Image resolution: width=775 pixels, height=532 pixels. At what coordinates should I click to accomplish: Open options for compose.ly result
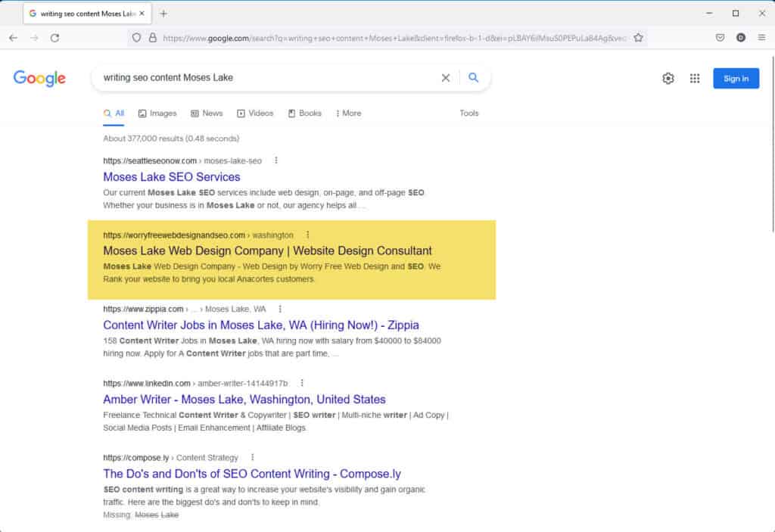click(x=253, y=457)
